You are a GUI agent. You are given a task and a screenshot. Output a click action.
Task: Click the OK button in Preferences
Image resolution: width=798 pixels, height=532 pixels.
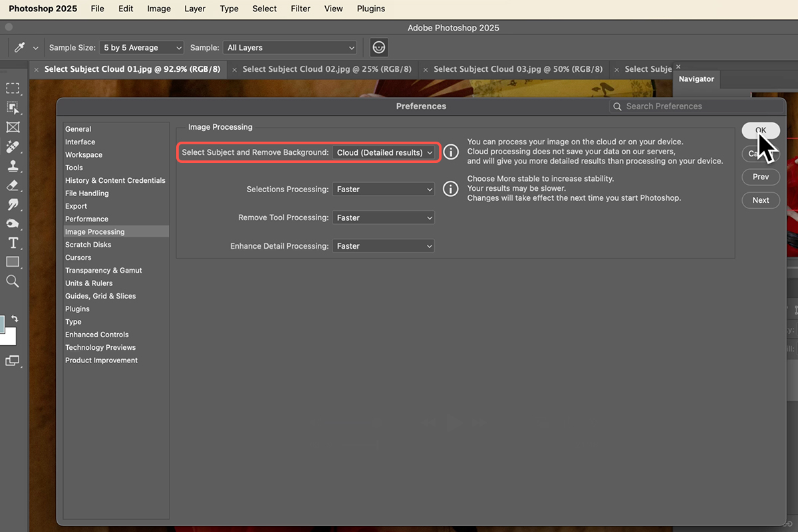(x=761, y=130)
